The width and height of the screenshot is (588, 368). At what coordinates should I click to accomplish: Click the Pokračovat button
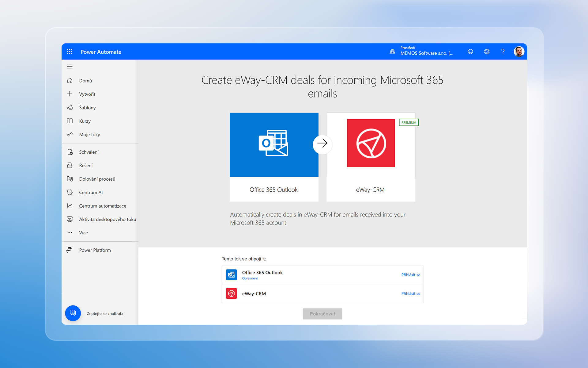click(x=322, y=314)
